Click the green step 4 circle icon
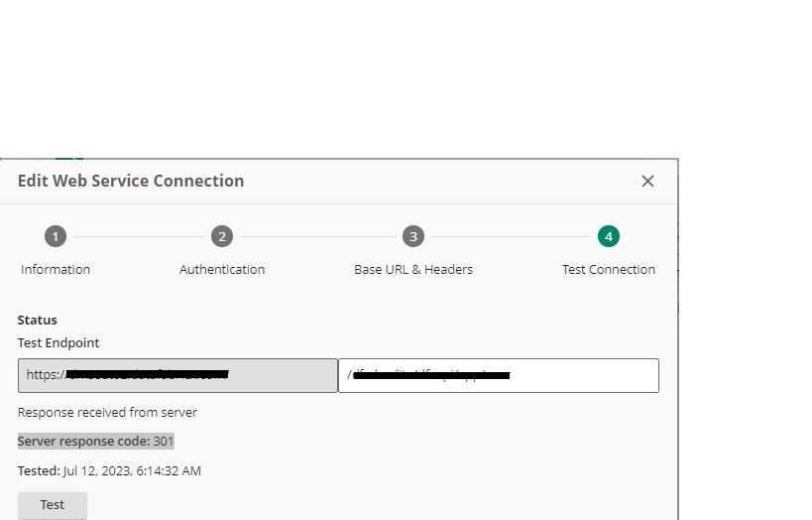The height and width of the screenshot is (520, 812). 609,236
